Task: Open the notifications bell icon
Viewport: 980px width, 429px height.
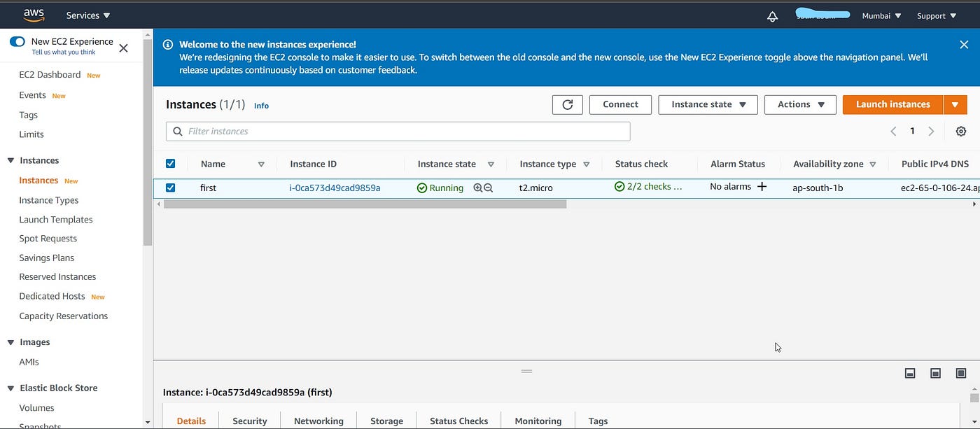Action: (773, 16)
